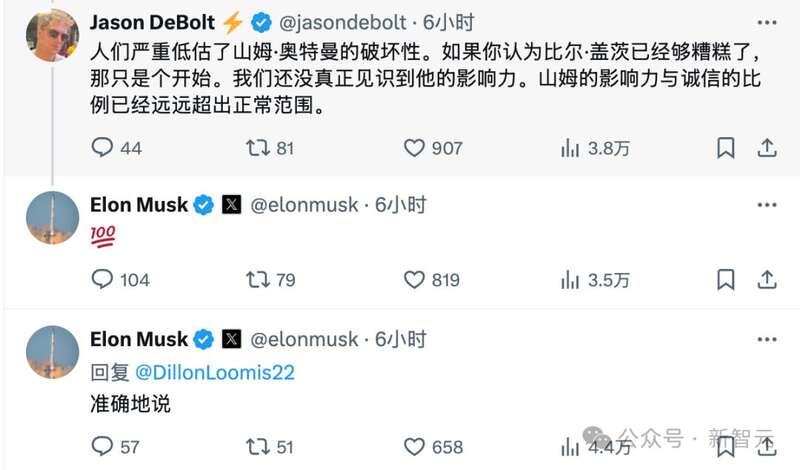800x470 pixels.
Task: Open Jason DeBolt's profile avatar
Action: pos(53,35)
